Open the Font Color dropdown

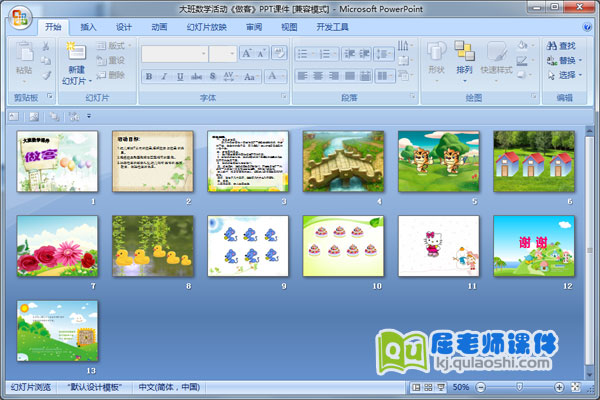point(283,77)
